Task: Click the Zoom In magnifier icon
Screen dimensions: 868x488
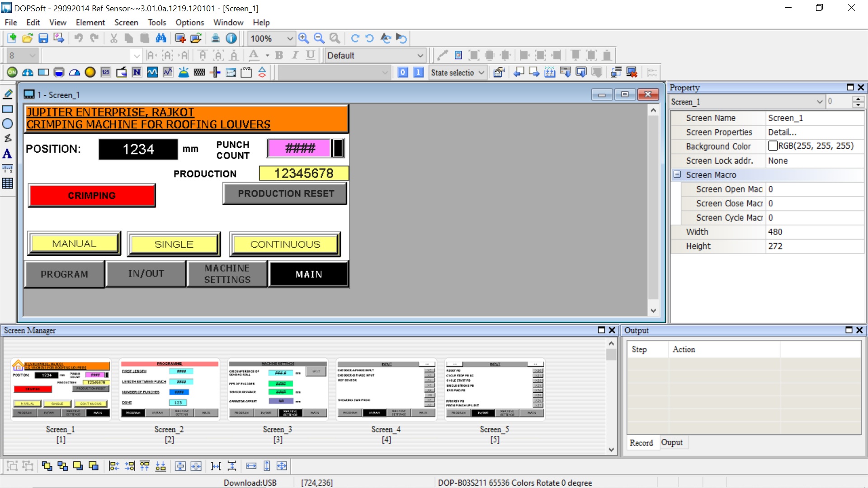Action: pyautogui.click(x=304, y=38)
